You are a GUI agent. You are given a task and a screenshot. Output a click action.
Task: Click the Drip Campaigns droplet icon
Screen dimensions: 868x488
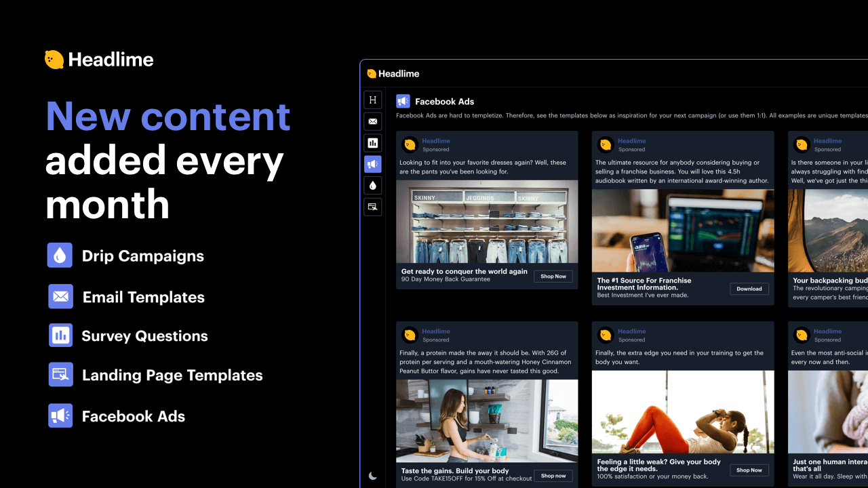[60, 256]
